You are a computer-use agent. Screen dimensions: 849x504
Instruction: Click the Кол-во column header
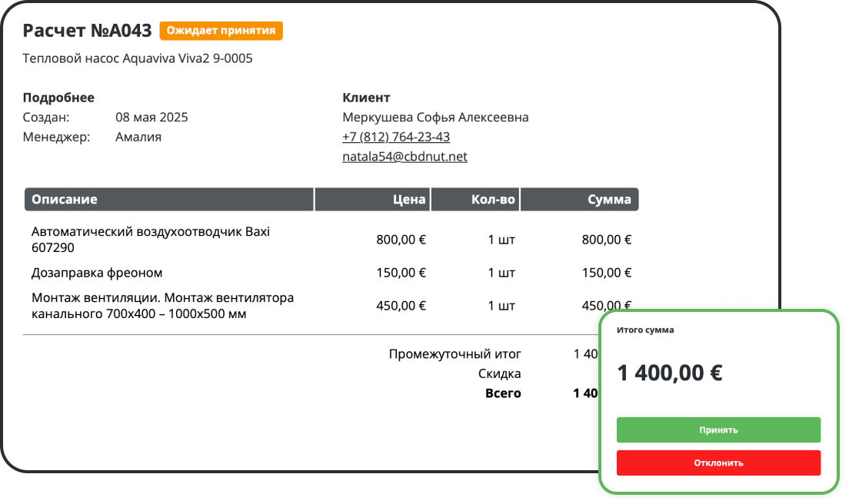point(492,199)
